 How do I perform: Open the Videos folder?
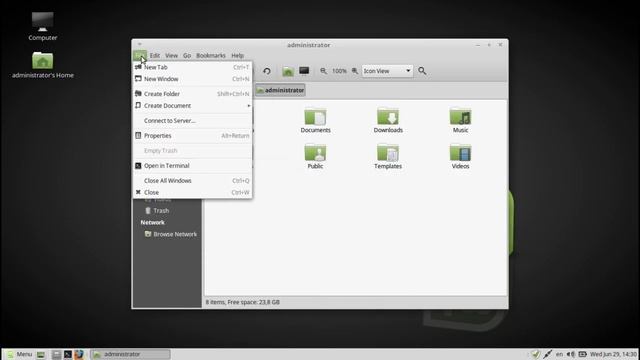(460, 156)
